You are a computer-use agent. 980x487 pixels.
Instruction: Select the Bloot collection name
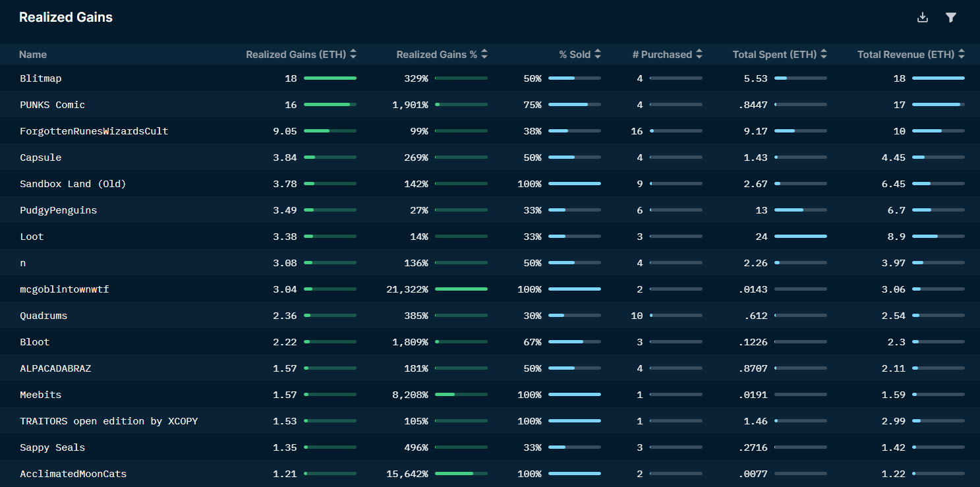tap(35, 342)
